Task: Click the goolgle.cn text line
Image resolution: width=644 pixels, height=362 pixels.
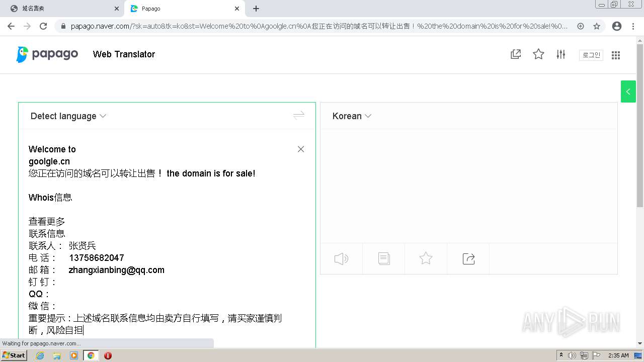Action: point(49,161)
